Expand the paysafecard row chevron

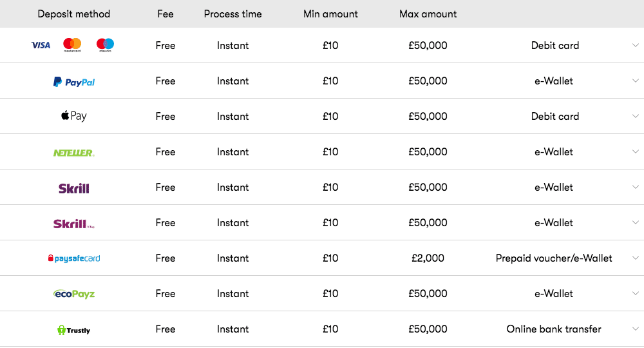(x=636, y=258)
